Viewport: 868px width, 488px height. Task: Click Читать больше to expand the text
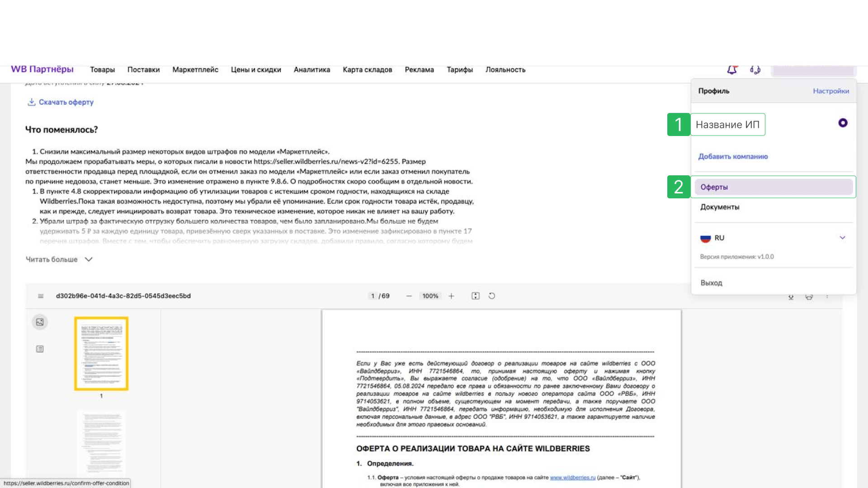point(52,259)
